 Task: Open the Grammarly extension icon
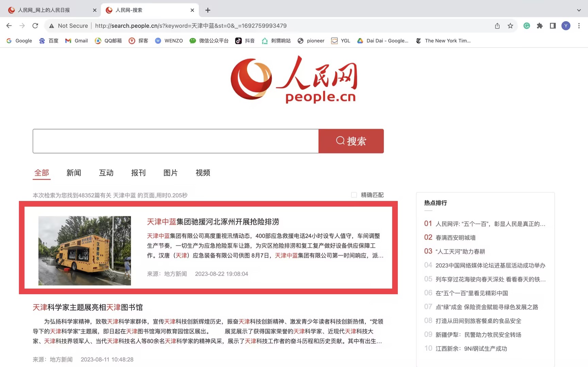pyautogui.click(x=526, y=26)
